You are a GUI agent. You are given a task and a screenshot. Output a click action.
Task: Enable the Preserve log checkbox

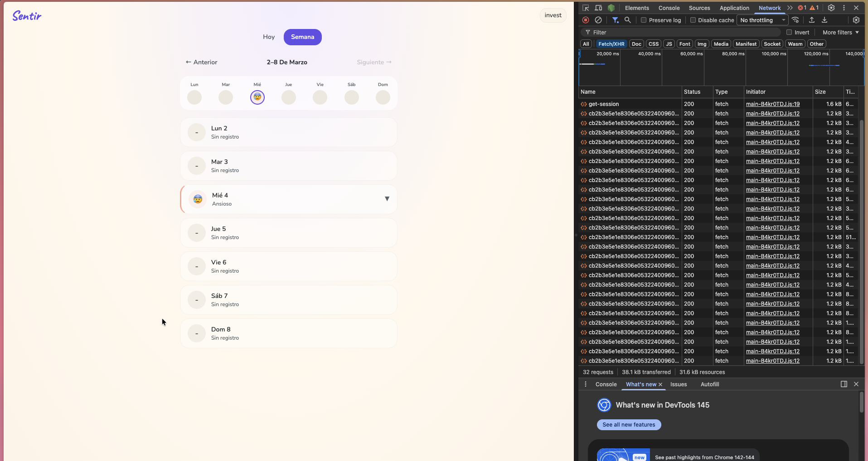pyautogui.click(x=644, y=20)
